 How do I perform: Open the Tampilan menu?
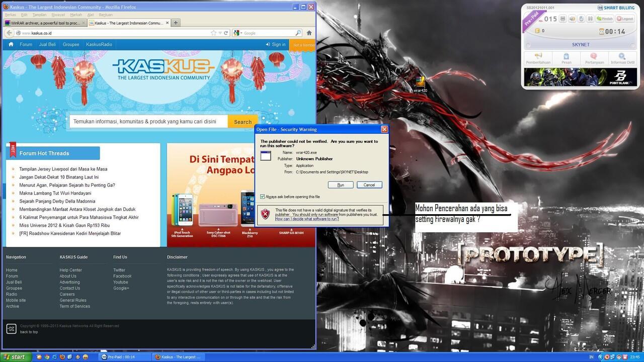pyautogui.click(x=39, y=15)
